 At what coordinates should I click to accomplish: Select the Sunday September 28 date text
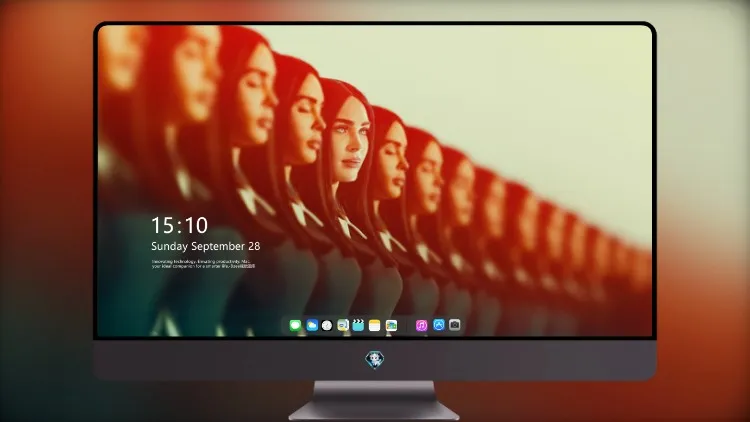[206, 246]
